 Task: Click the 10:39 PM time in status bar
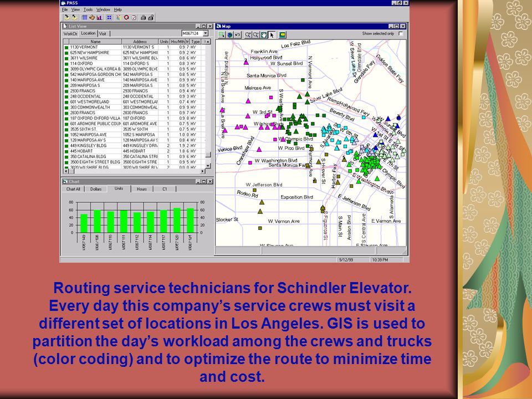pos(380,259)
